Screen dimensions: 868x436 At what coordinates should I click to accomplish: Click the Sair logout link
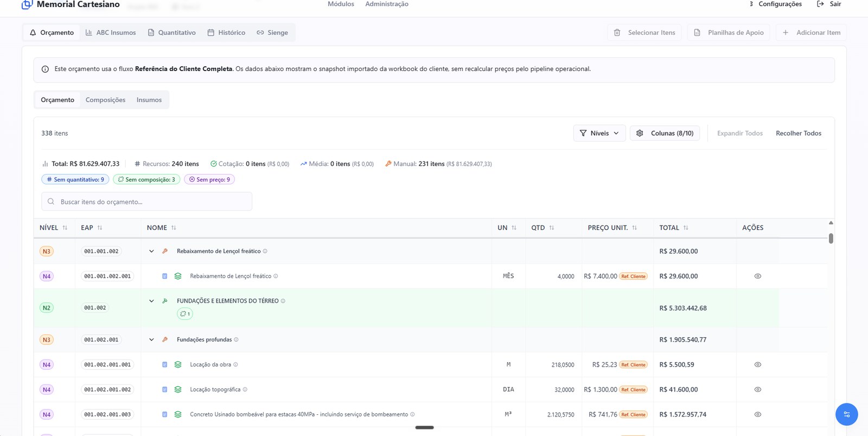click(829, 4)
